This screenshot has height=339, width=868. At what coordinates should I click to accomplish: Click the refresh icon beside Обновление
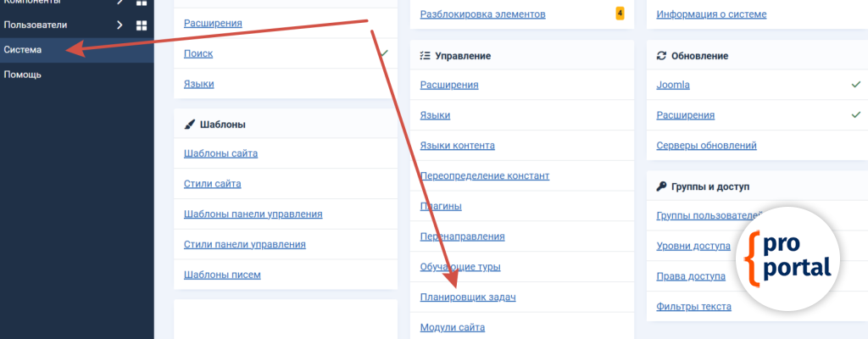pyautogui.click(x=661, y=55)
